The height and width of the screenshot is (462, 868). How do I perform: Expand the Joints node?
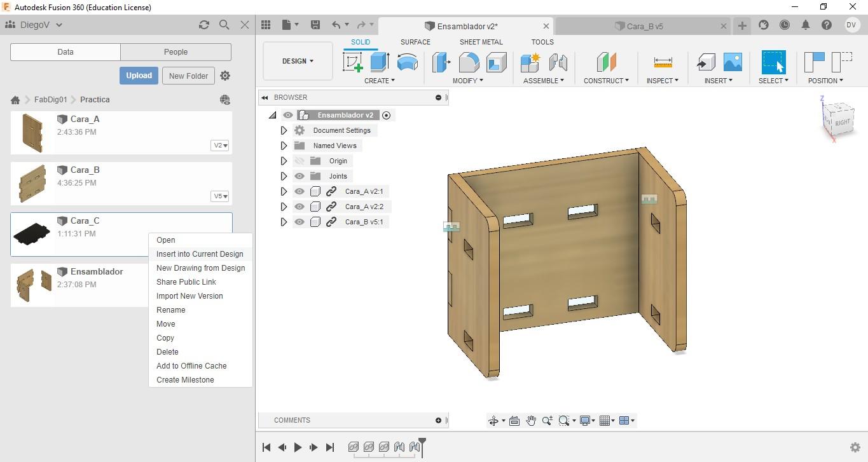point(284,176)
